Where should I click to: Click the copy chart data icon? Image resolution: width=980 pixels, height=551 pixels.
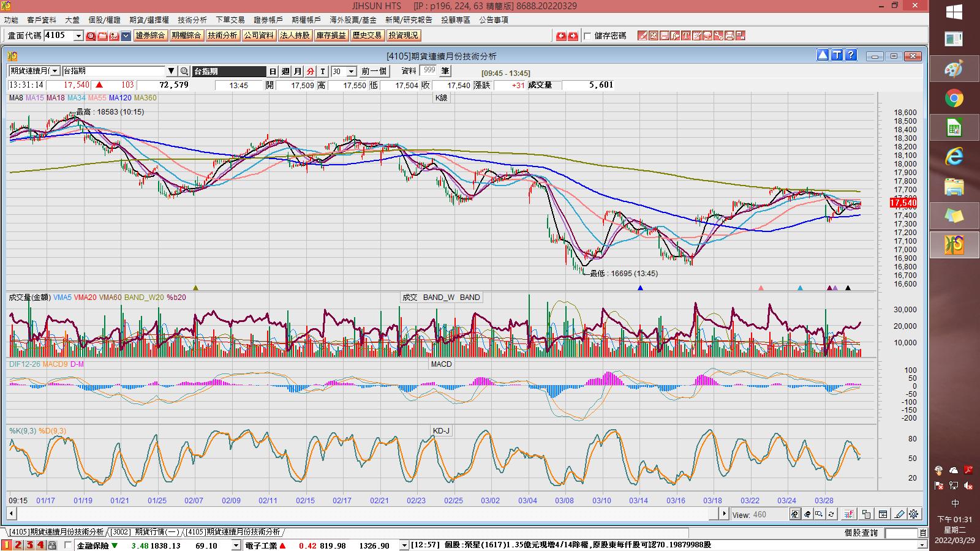866,514
